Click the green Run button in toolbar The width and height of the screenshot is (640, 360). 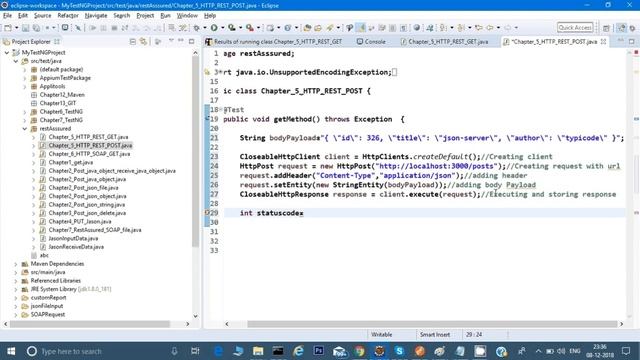[x=214, y=28]
